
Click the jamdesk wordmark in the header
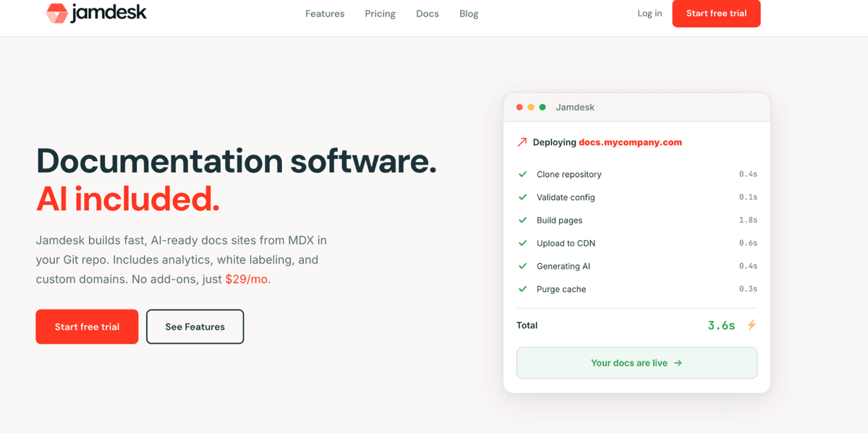tap(109, 13)
